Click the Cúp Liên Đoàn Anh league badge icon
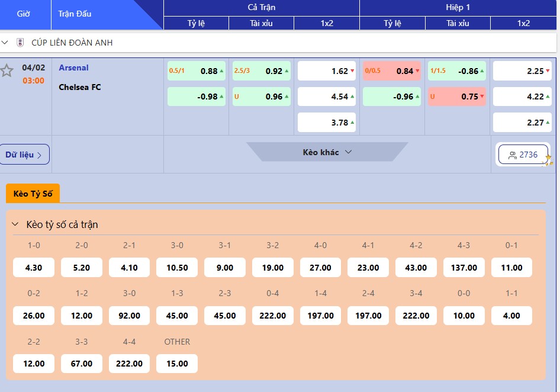 (x=20, y=43)
